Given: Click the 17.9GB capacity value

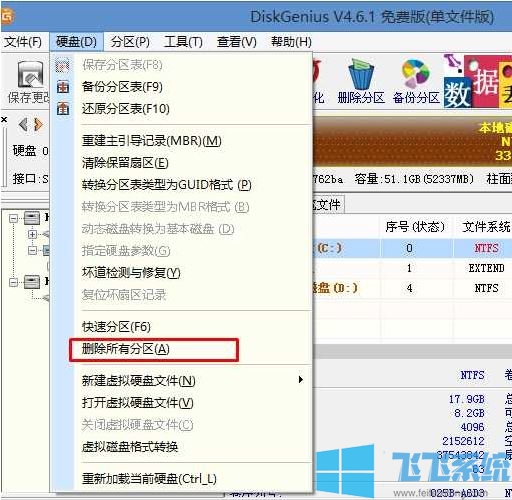Looking at the screenshot, I should click(466, 399).
